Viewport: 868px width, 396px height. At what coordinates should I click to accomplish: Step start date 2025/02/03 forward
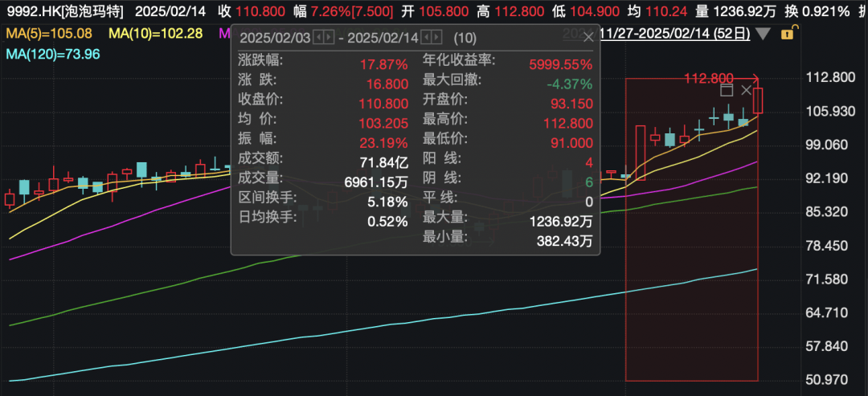(328, 38)
